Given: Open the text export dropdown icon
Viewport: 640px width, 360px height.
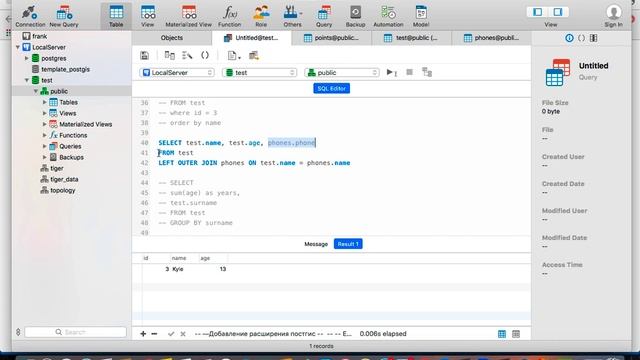Looking at the screenshot, I should pyautogui.click(x=233, y=56).
